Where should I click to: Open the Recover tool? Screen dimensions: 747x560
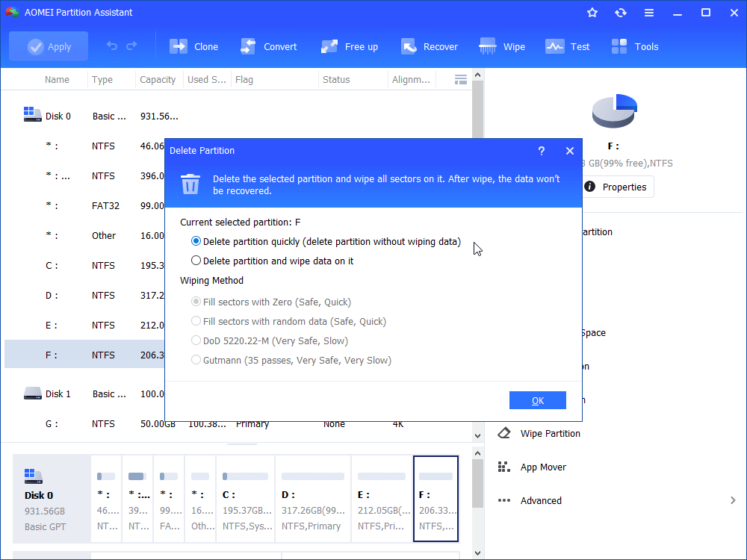point(430,46)
